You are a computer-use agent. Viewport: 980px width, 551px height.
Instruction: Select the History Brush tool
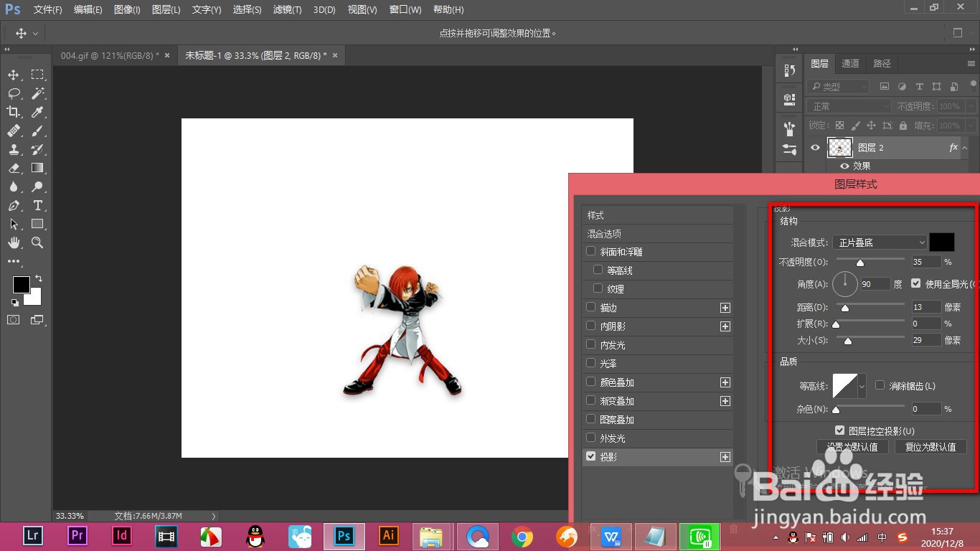pos(37,149)
